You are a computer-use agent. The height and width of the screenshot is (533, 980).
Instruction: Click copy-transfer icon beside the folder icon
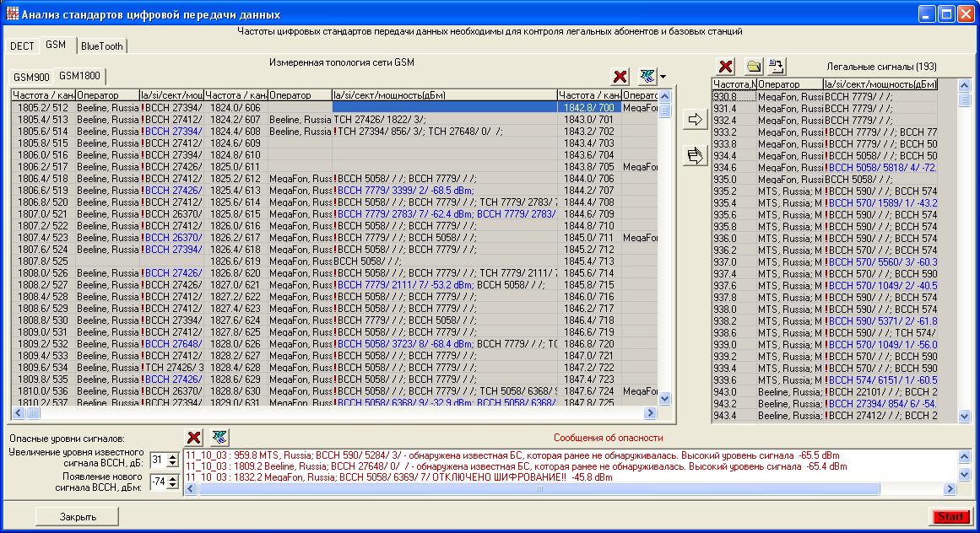(777, 66)
